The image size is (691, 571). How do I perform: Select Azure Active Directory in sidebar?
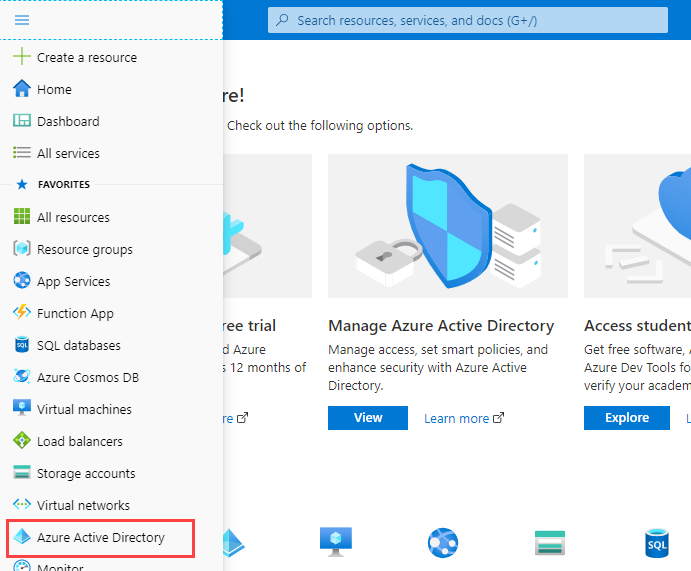point(100,538)
